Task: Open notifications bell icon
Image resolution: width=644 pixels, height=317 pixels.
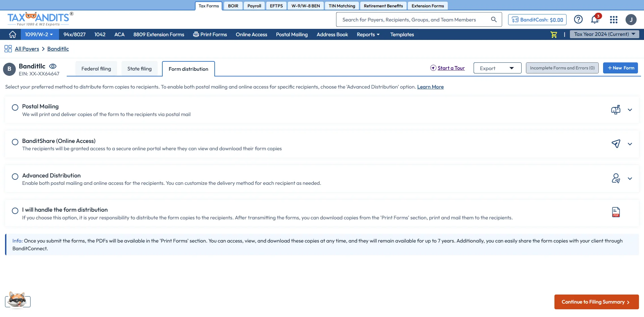Action: pos(595,19)
